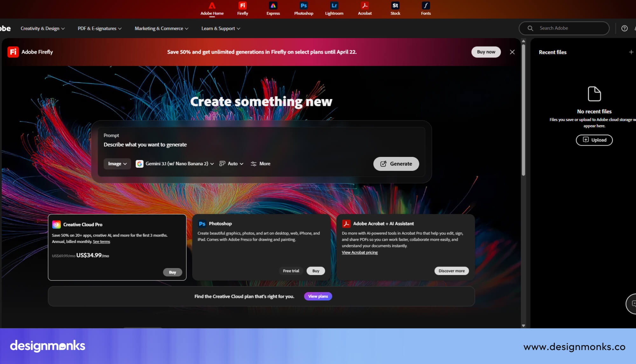636x364 pixels.
Task: Click Discover more on Acrobat card
Action: point(452,271)
